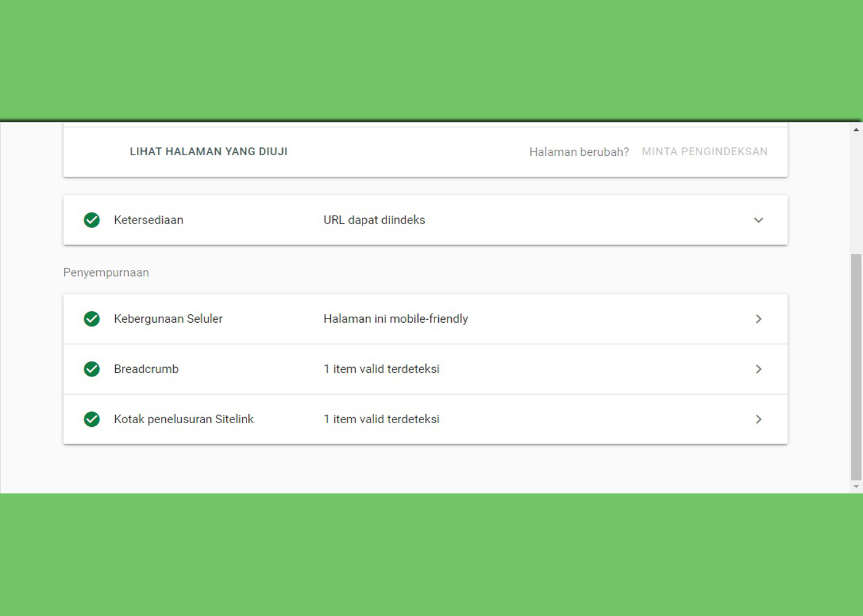Click the arrow icon on Kebergunaan Seluler row
863x616 pixels.
(759, 318)
